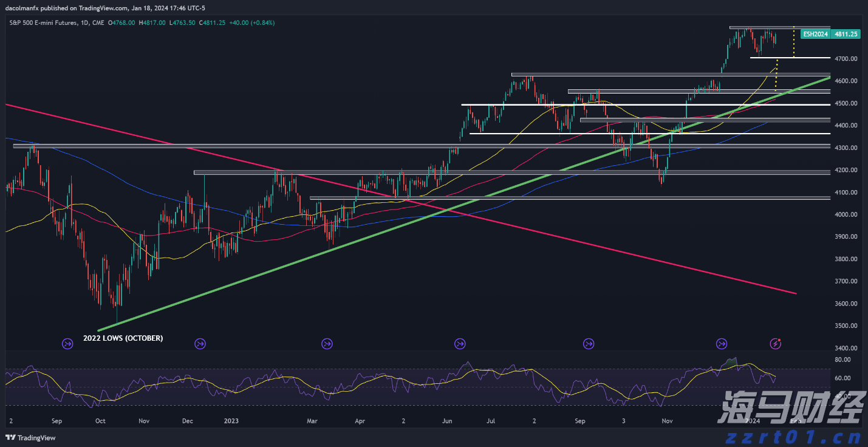Click the rollover event icon near June 2023

[460, 344]
